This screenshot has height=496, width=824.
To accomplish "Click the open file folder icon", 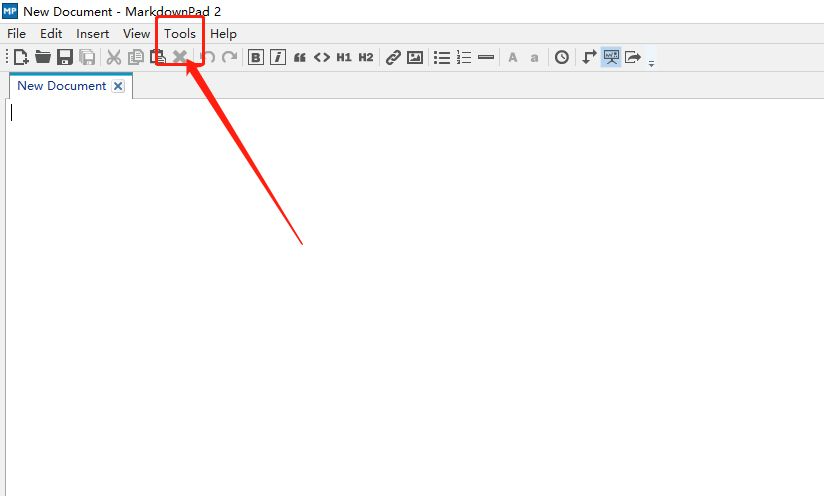I will [42, 58].
